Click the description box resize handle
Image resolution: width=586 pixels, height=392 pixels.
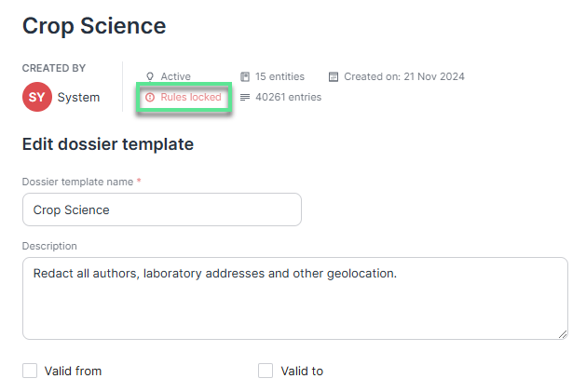point(563,334)
